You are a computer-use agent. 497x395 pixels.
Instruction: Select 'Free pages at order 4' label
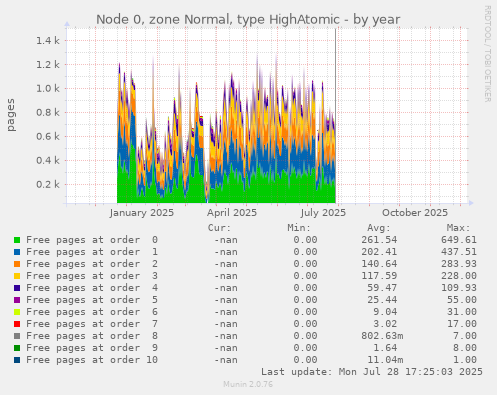(92, 288)
